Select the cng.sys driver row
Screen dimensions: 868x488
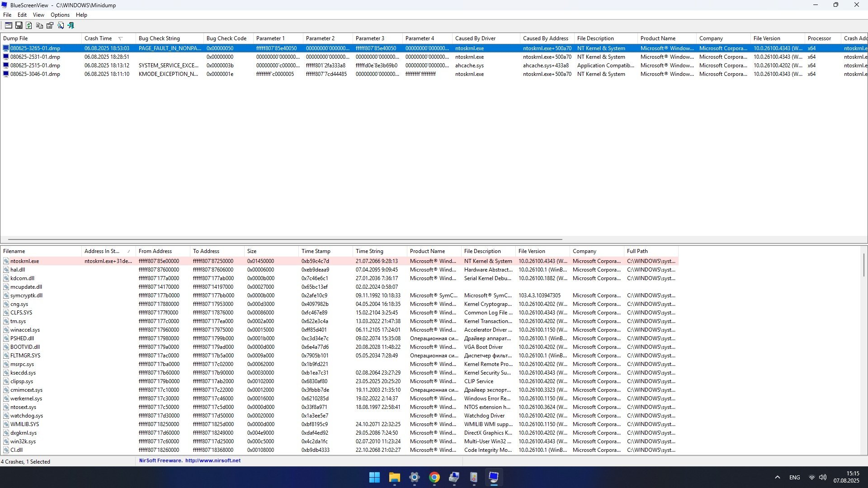click(x=339, y=304)
